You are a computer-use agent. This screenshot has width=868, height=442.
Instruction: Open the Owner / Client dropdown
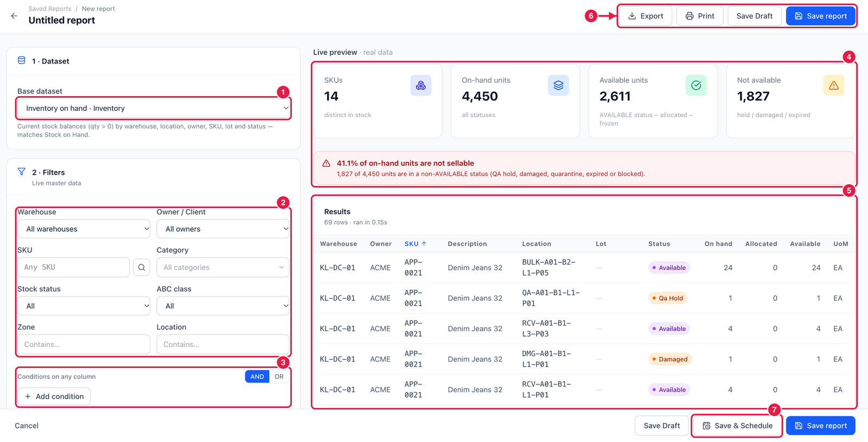coord(223,229)
